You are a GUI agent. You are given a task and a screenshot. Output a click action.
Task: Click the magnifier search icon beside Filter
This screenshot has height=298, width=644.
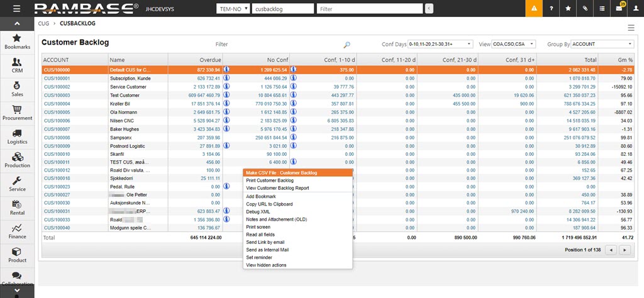pyautogui.click(x=347, y=45)
